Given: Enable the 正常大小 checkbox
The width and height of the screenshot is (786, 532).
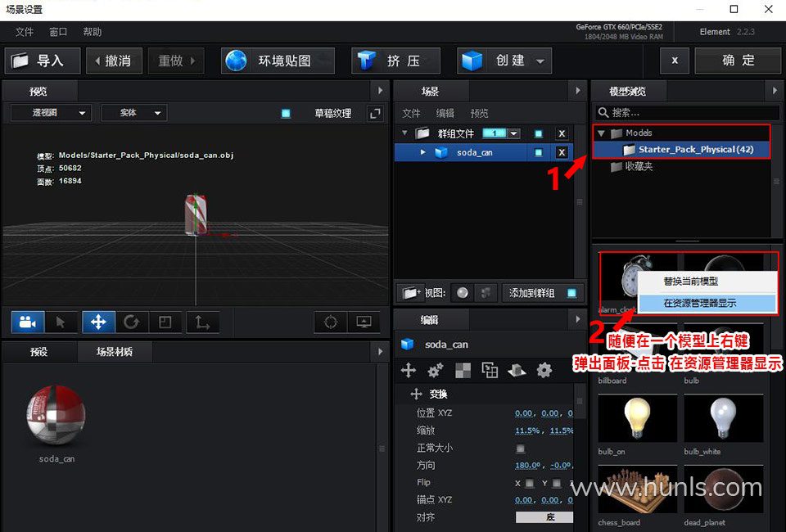Looking at the screenshot, I should pos(520,448).
